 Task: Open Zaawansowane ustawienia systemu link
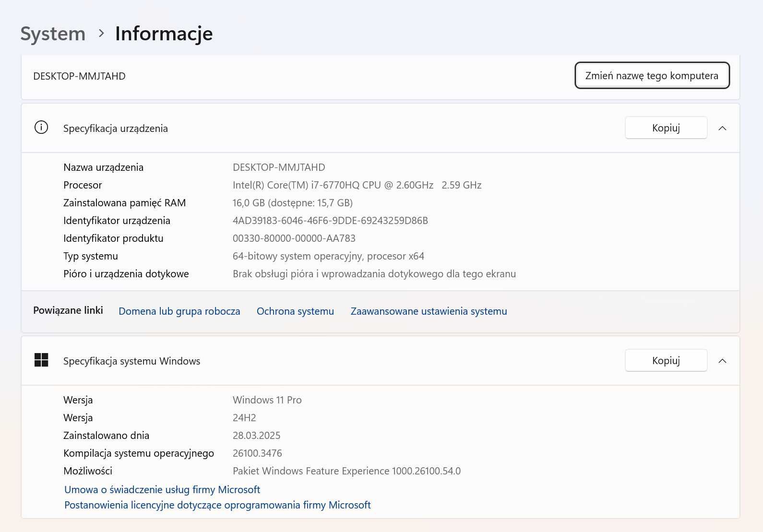(429, 311)
